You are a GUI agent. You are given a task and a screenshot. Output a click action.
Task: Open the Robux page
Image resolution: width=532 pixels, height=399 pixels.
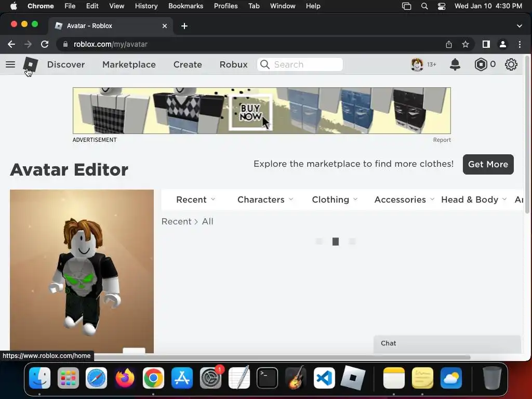(x=233, y=64)
